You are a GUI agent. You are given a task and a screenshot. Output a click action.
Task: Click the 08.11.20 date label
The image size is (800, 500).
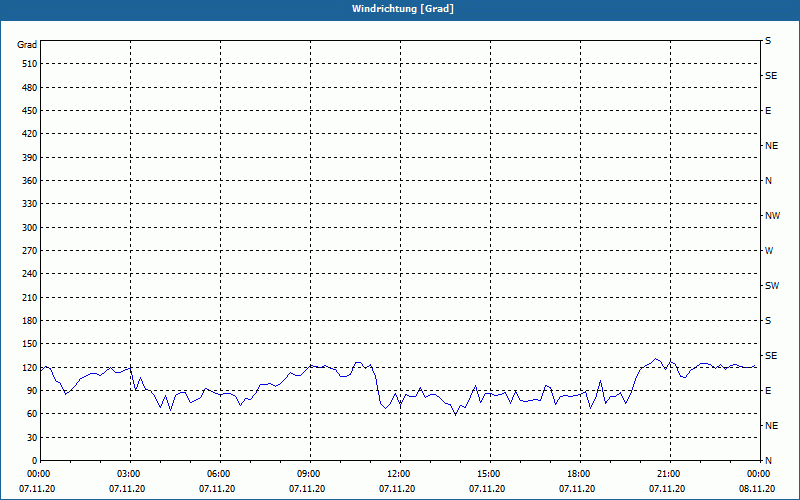(x=758, y=489)
